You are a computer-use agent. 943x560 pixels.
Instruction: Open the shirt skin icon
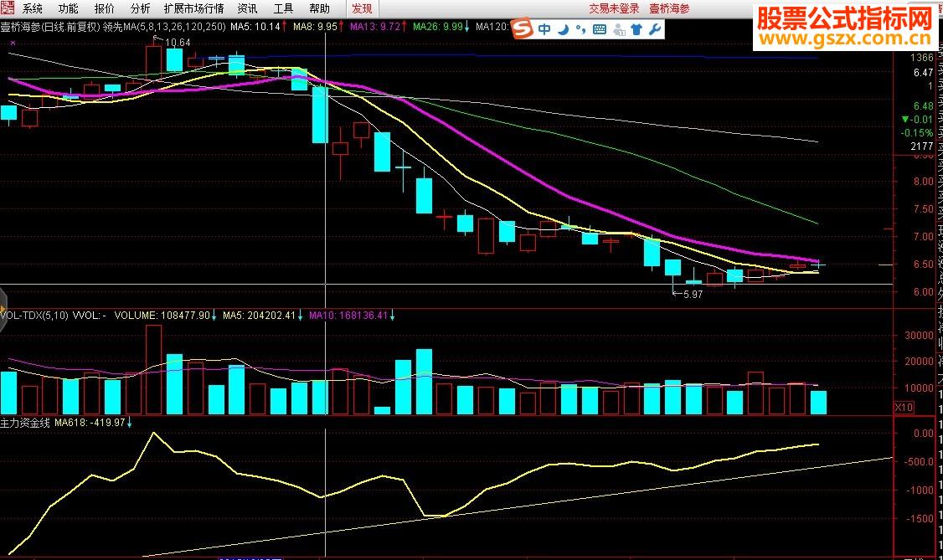(x=636, y=28)
